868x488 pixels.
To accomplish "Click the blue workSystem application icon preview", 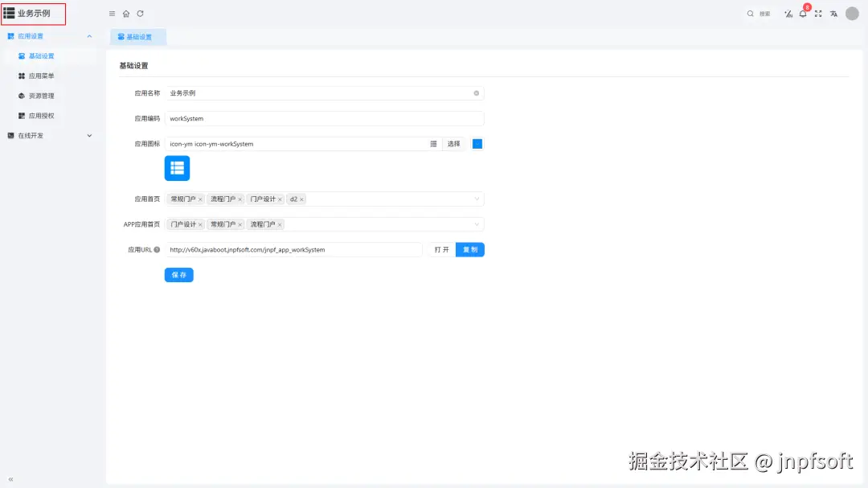I will pos(177,168).
